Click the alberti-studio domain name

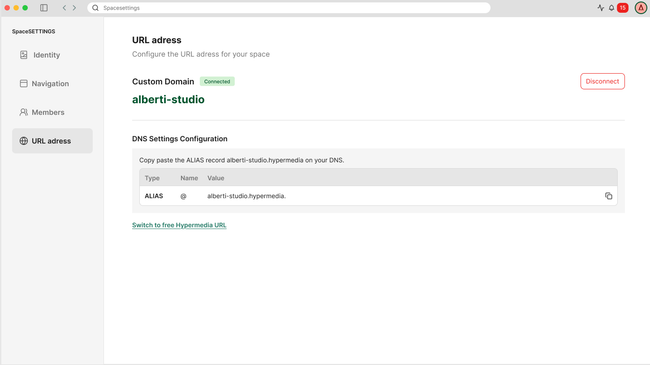(x=168, y=100)
